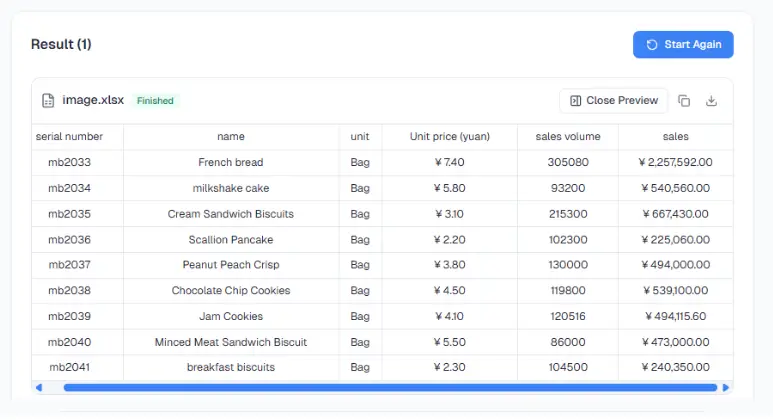Download the image.xlsx file via download icon

click(712, 100)
